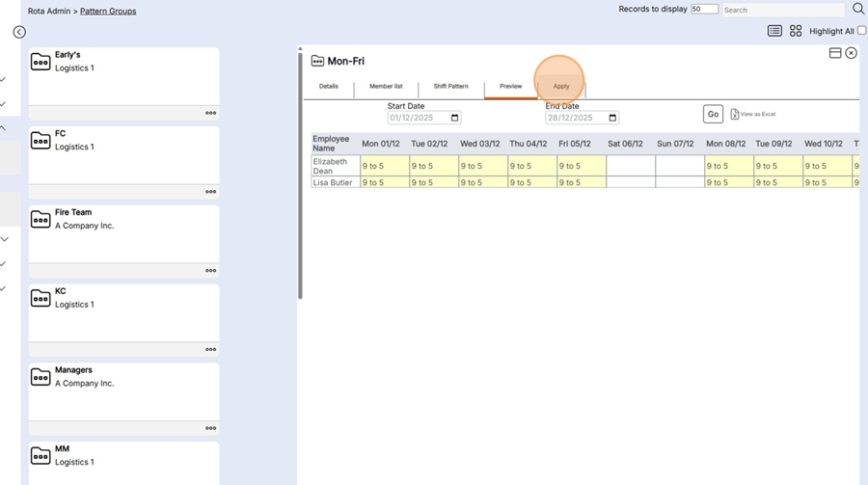The height and width of the screenshot is (485, 868).
Task: Expand the left sidebar upward chevron section
Action: click(3, 128)
